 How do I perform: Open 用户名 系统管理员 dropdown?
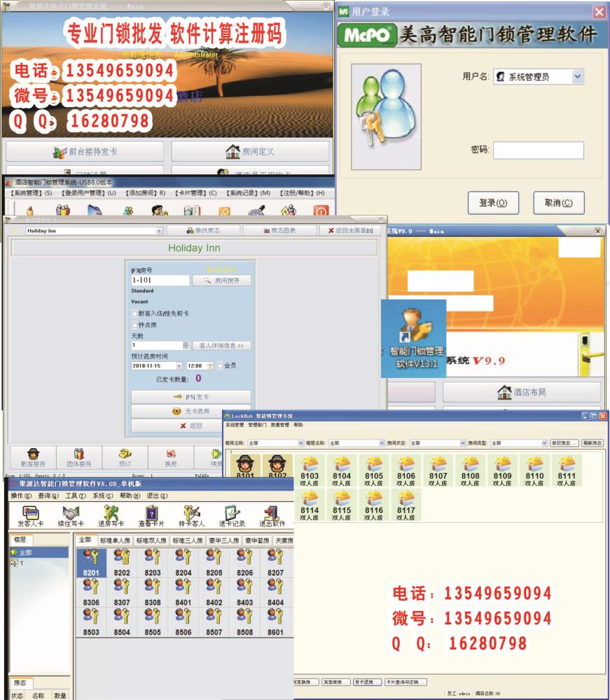click(577, 76)
